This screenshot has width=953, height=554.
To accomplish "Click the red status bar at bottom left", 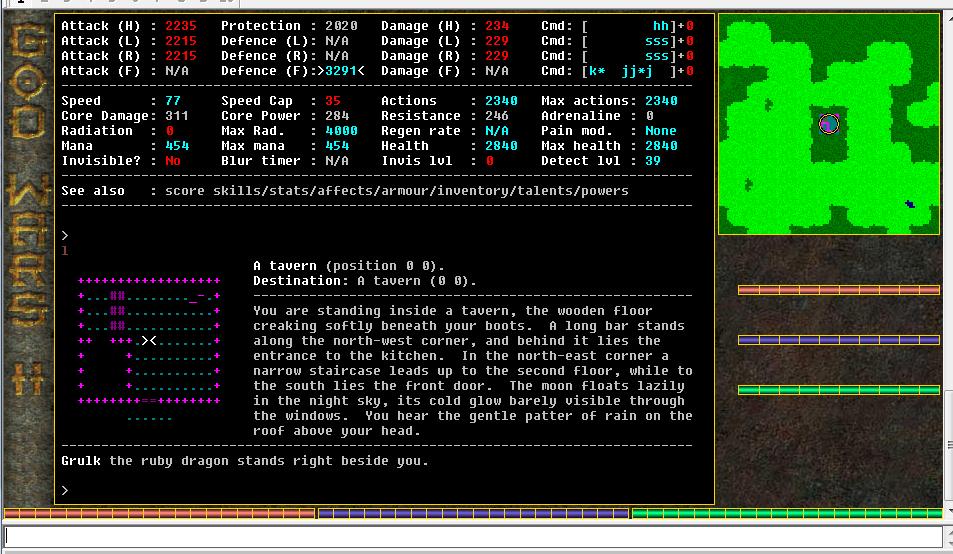I will [x=160, y=514].
